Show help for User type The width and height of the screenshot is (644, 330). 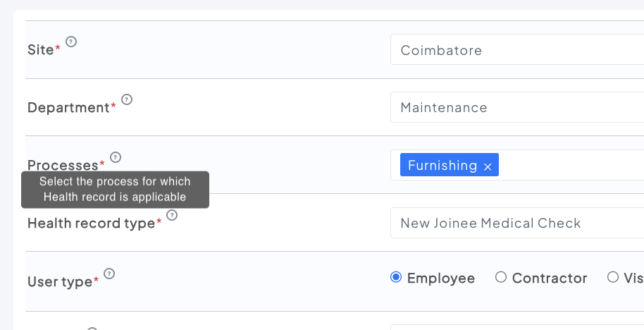click(x=109, y=274)
